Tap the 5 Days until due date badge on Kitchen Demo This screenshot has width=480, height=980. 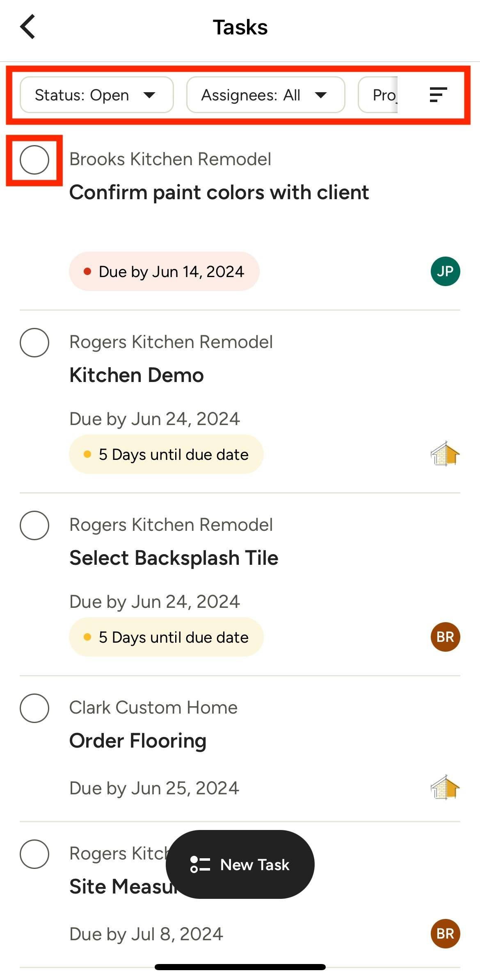[166, 454]
